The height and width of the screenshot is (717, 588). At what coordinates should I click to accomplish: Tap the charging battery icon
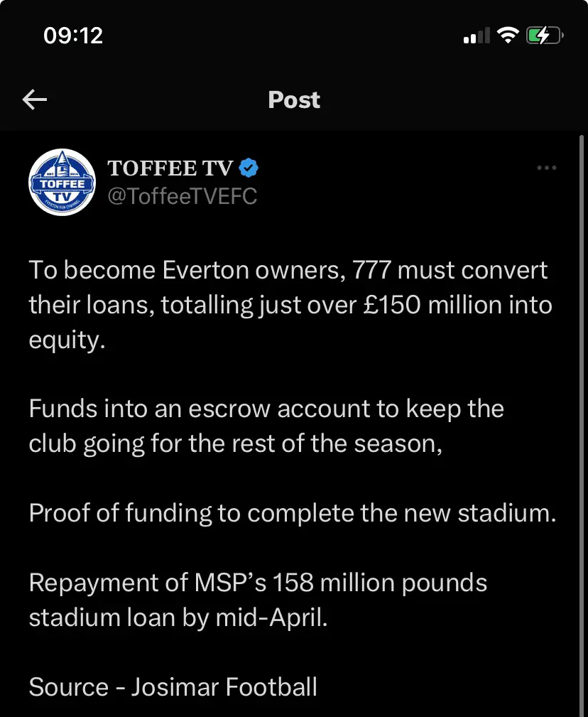tap(545, 35)
